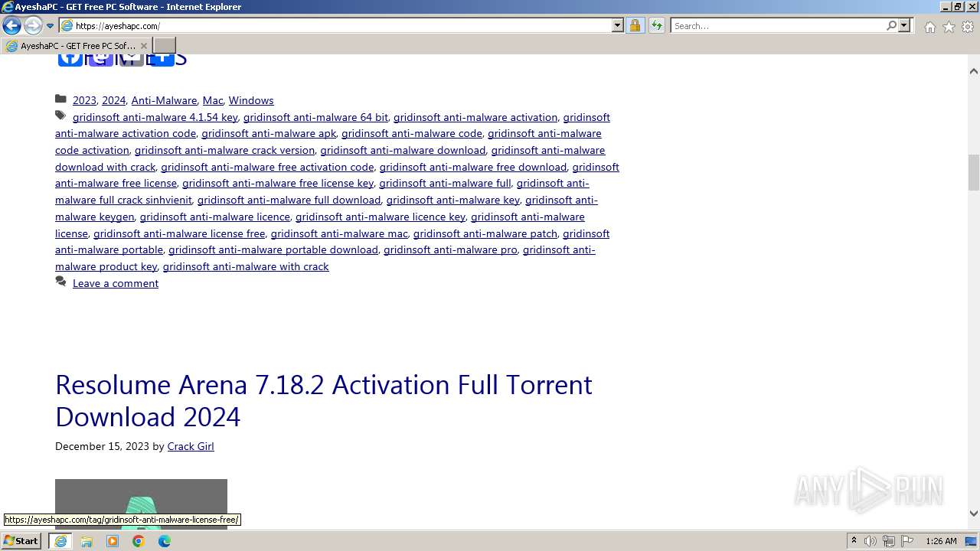
Task: Open the Anti-Malware category link
Action: click(x=164, y=100)
